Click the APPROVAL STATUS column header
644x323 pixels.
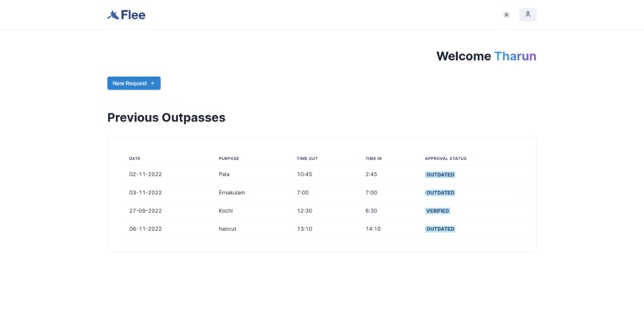[x=446, y=158]
